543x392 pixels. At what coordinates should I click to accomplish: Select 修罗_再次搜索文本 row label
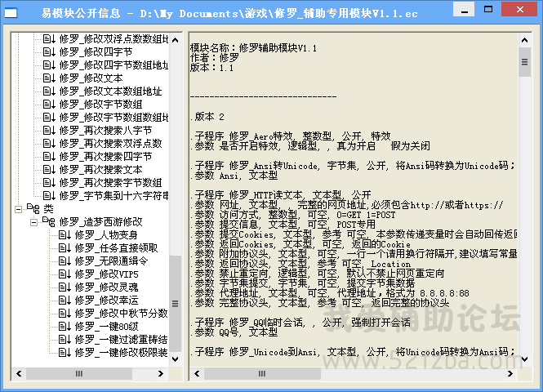[x=100, y=169]
